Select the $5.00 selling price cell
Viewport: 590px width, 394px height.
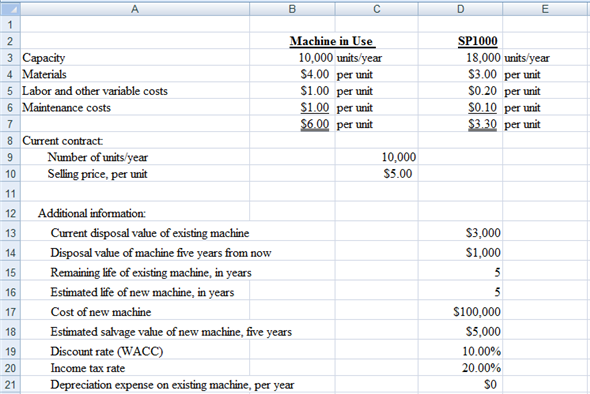(x=398, y=173)
